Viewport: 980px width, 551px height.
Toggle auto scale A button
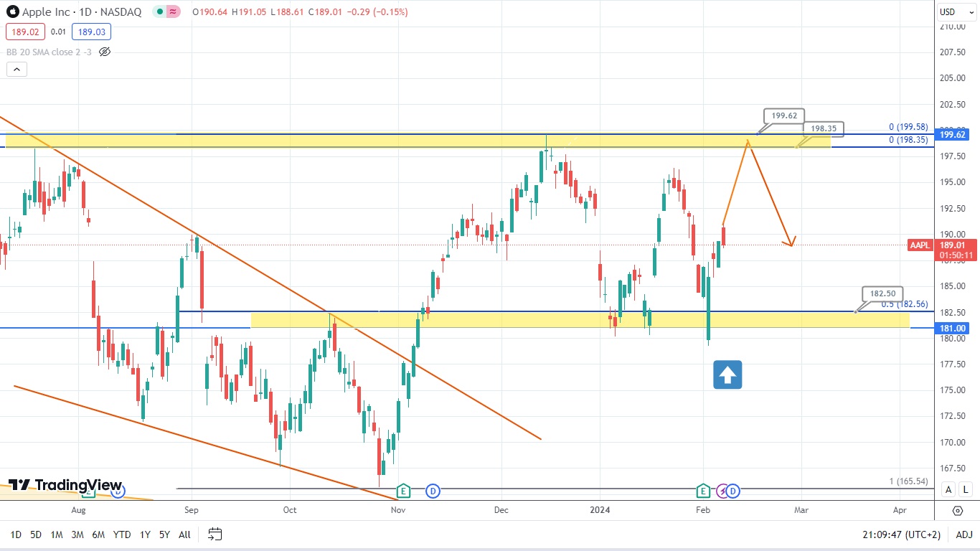point(948,489)
